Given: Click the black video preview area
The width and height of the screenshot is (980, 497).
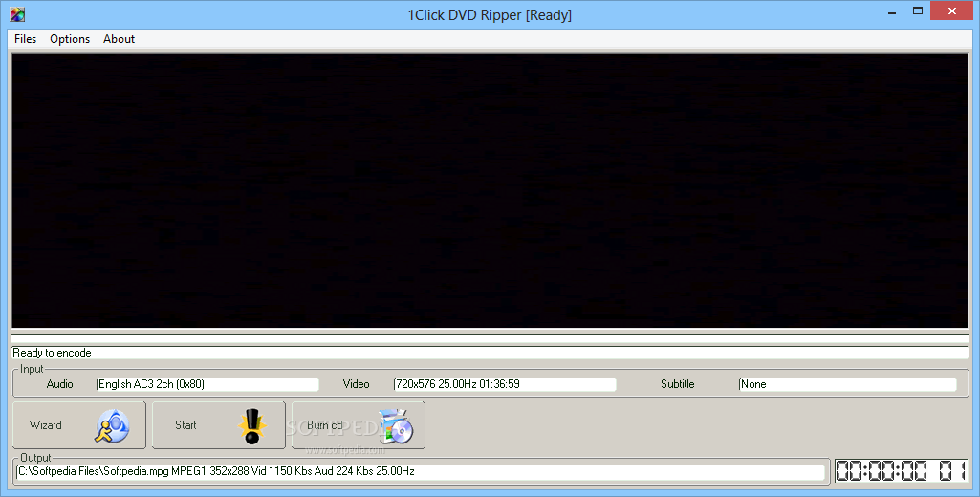Looking at the screenshot, I should [x=490, y=190].
